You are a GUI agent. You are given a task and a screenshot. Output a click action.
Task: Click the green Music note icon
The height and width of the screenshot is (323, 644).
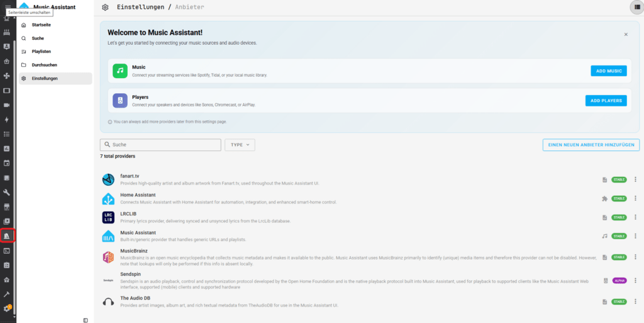point(120,71)
